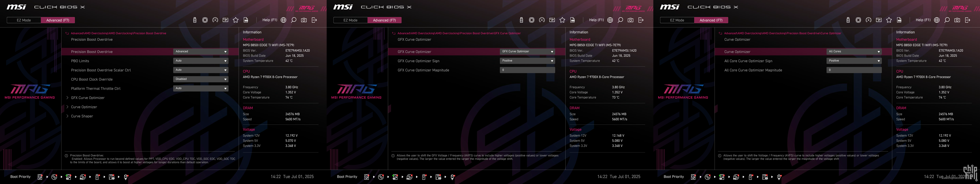Open search magnifier icon in middle screen
The width and height of the screenshot is (980, 184).
620,20
